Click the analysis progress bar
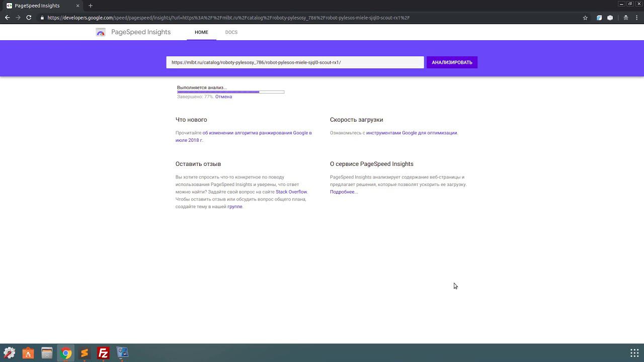Screen dimensions: 644x362 pos(230,92)
